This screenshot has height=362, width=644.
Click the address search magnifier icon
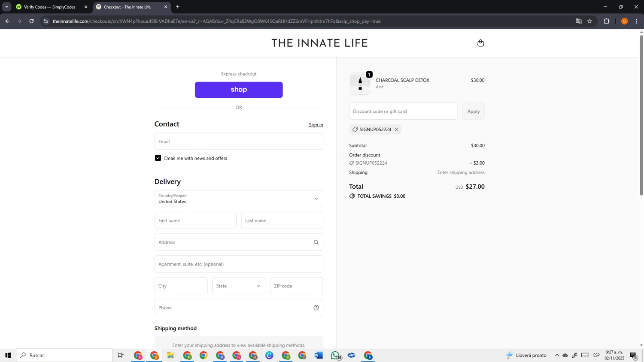pyautogui.click(x=316, y=242)
